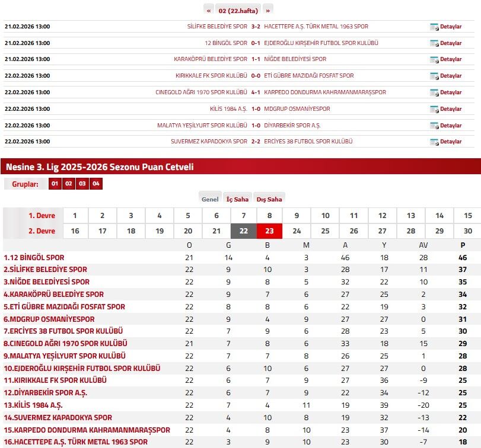The width and height of the screenshot is (481, 448).
Task: Click the AV goal difference column header
Action: point(423,245)
